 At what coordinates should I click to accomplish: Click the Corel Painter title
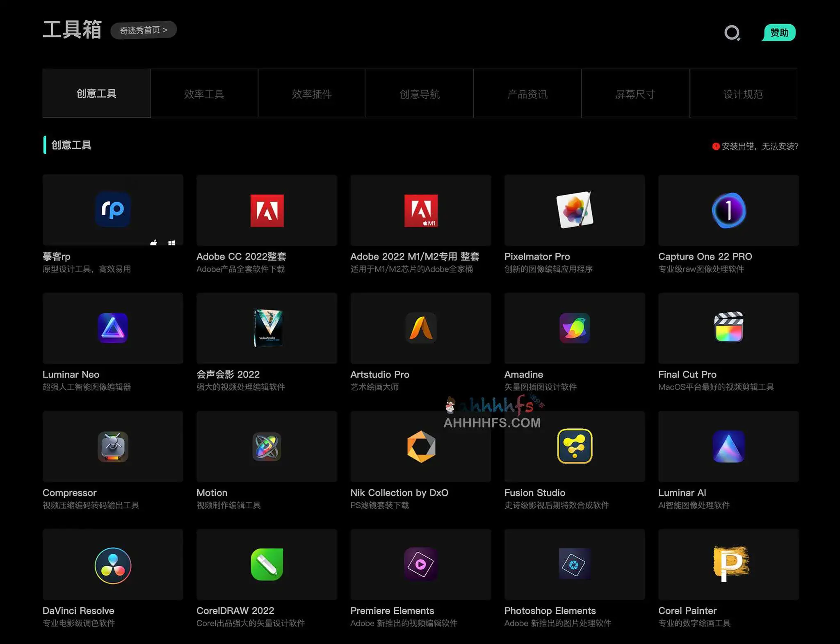coord(687,611)
